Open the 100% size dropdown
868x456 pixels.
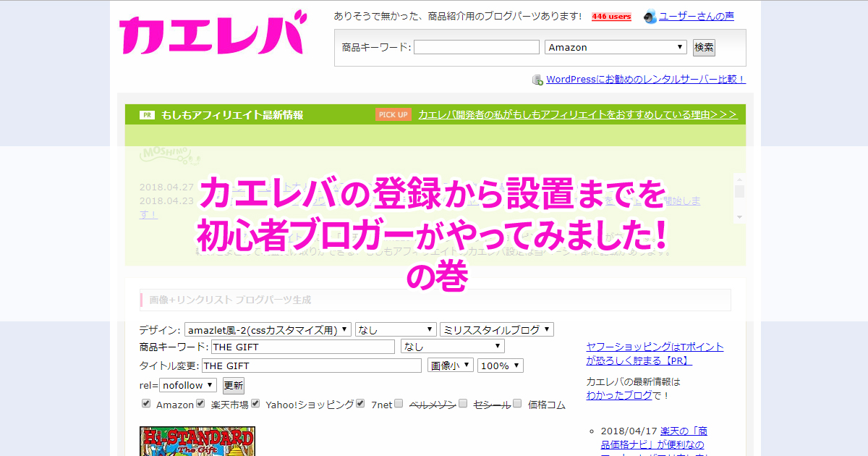(500, 366)
